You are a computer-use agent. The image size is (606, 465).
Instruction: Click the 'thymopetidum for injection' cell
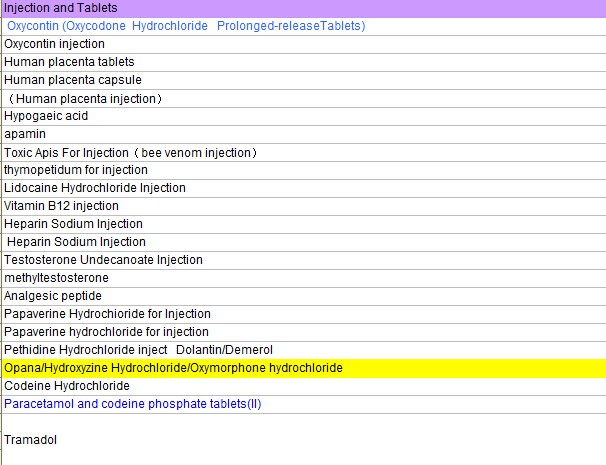coord(304,170)
